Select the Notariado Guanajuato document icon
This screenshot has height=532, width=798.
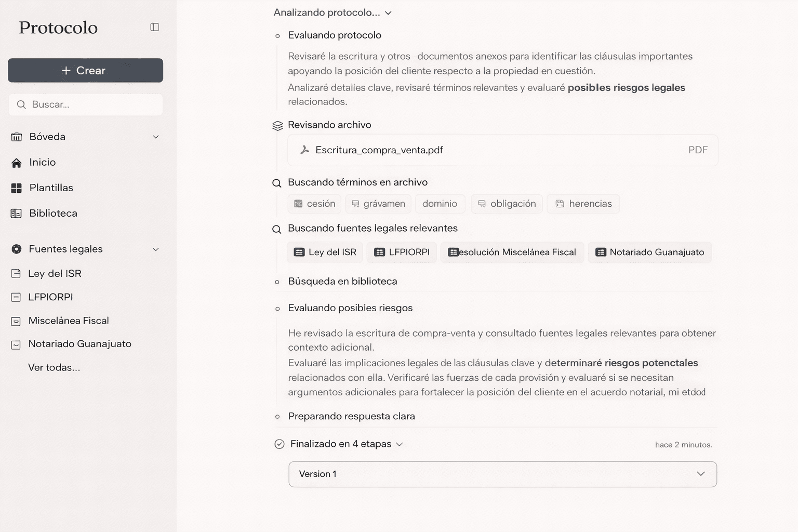(15, 344)
